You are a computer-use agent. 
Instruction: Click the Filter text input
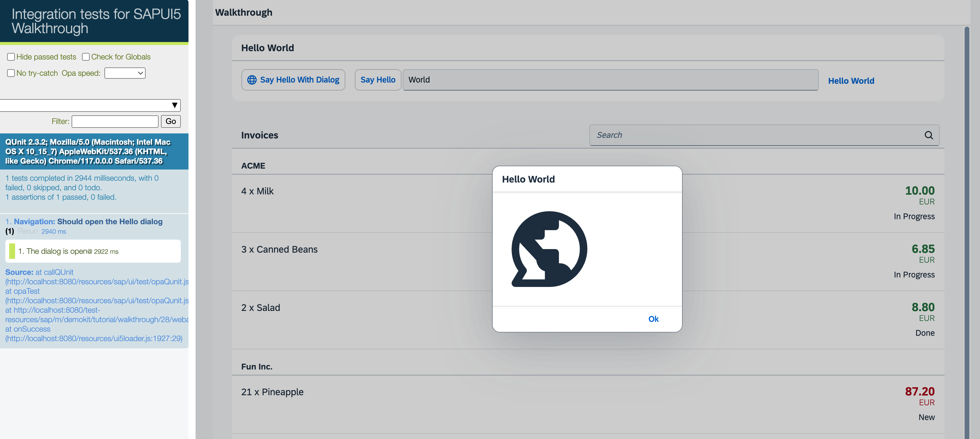(115, 121)
